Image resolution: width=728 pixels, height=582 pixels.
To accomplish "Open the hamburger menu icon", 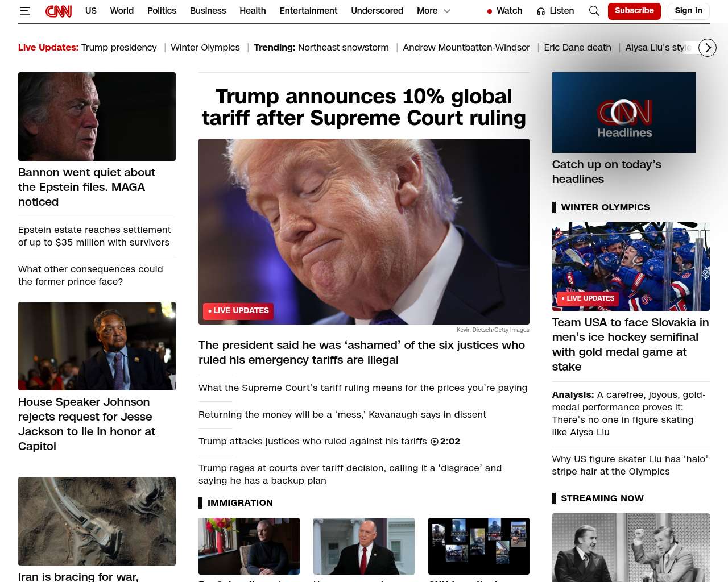I will pyautogui.click(x=24, y=11).
